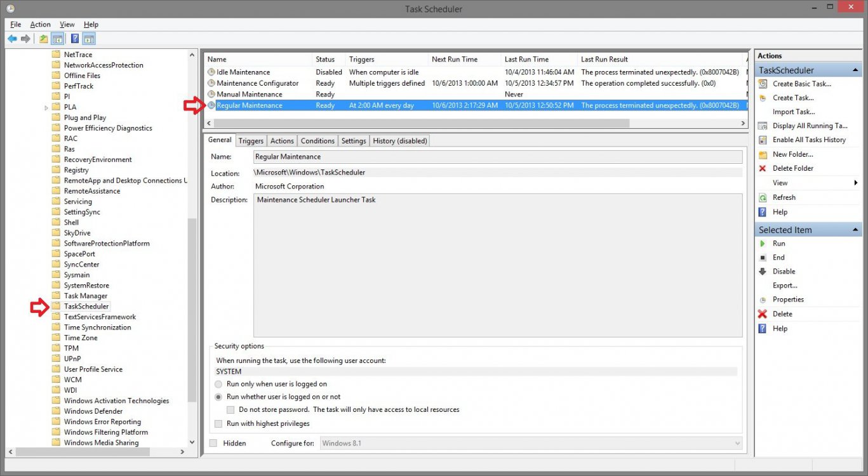Open the General tab

point(220,140)
